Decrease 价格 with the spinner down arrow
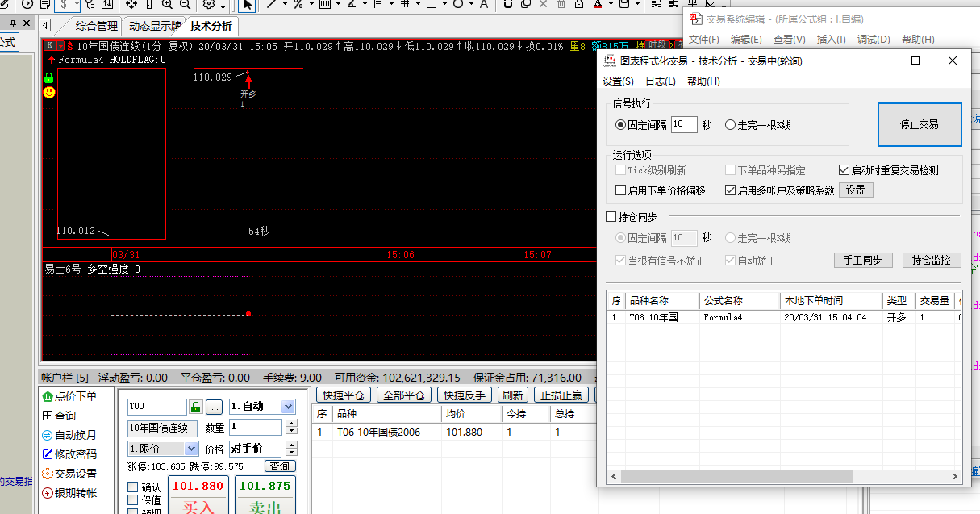The image size is (980, 514). (291, 453)
